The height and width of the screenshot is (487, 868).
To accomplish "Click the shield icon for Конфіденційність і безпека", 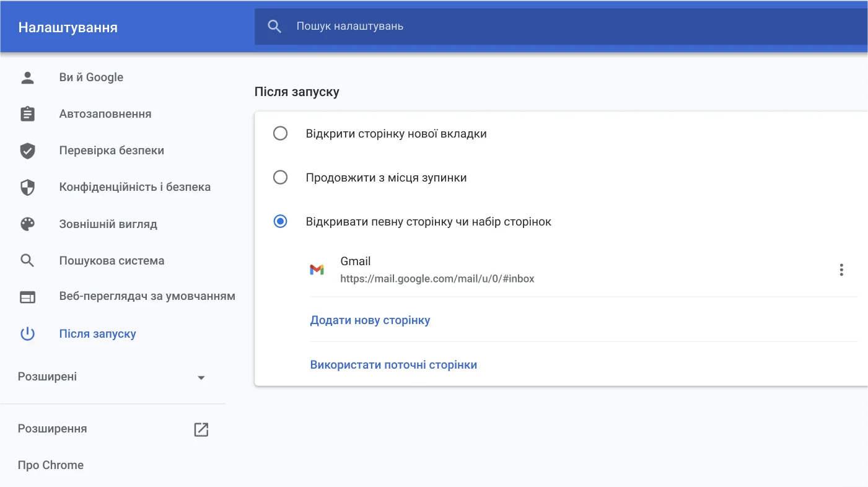I will 27,187.
